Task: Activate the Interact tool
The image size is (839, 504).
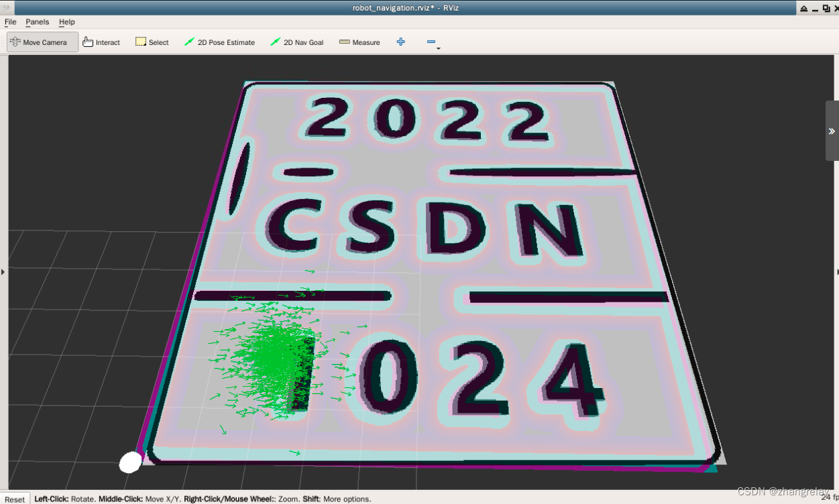Action: coord(101,42)
